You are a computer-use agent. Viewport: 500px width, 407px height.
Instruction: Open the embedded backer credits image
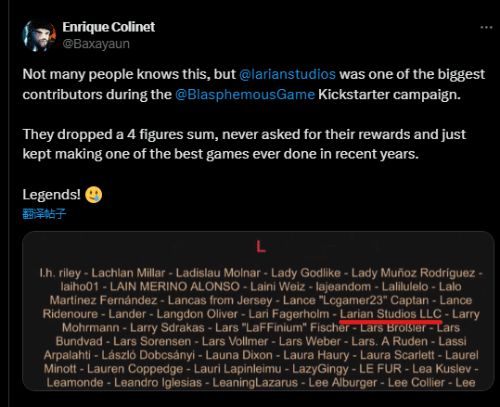point(258,311)
